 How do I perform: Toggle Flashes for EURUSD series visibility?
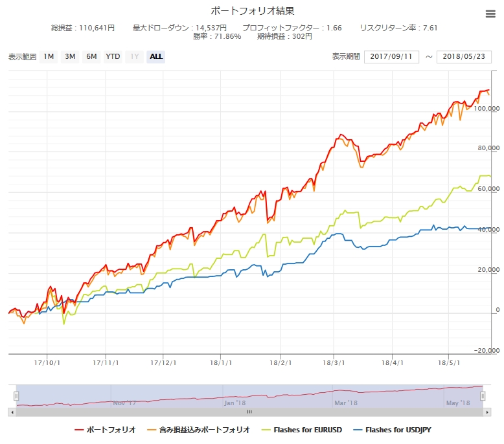point(302,430)
